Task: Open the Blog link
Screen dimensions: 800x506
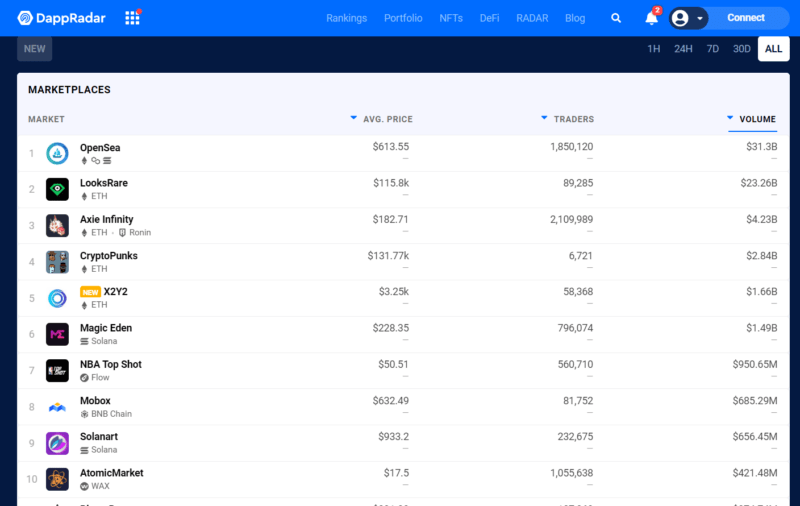Action: (x=575, y=18)
